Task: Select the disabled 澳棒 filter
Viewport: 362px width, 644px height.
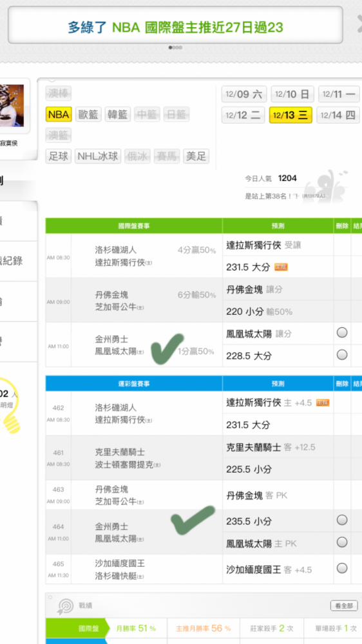Action: [x=59, y=93]
